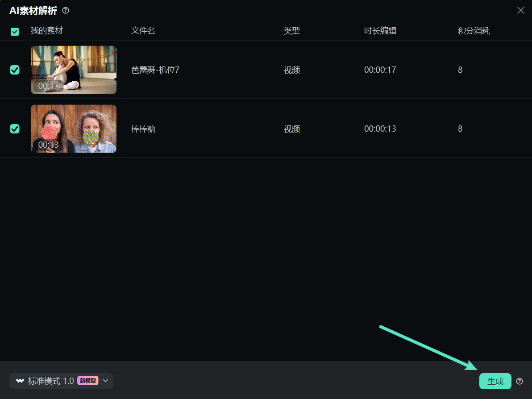
Task: Open the 标准模式 1.0 model dropdown
Action: (62, 381)
